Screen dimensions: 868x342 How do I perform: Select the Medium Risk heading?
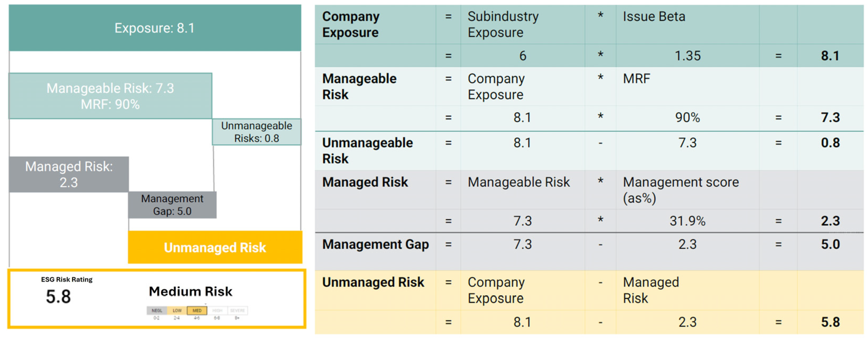[191, 291]
